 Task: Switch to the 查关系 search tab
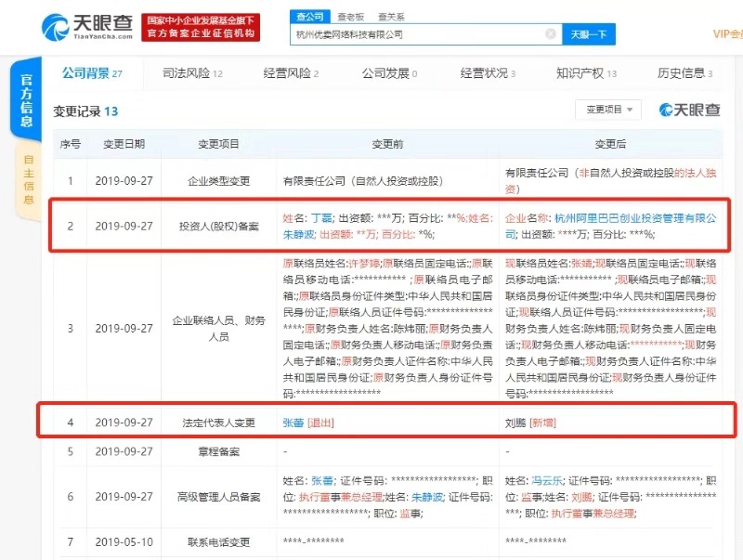(x=391, y=17)
